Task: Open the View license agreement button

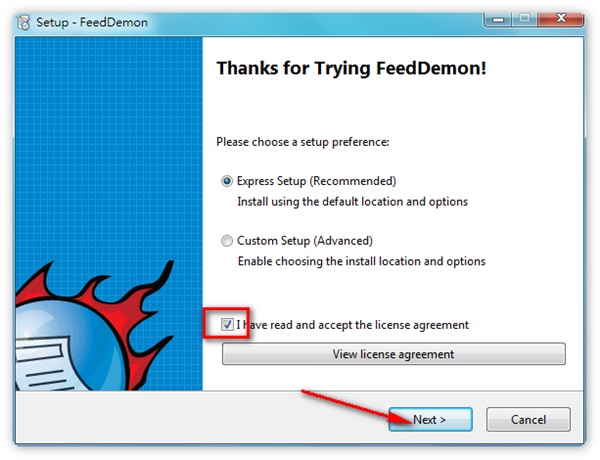Action: (393, 354)
